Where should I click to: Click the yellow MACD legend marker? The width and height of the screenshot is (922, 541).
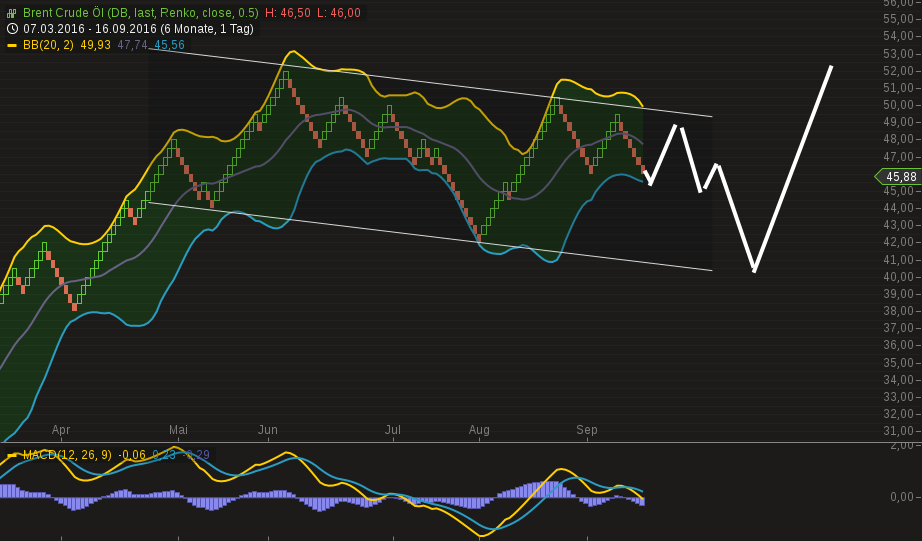tap(12, 455)
